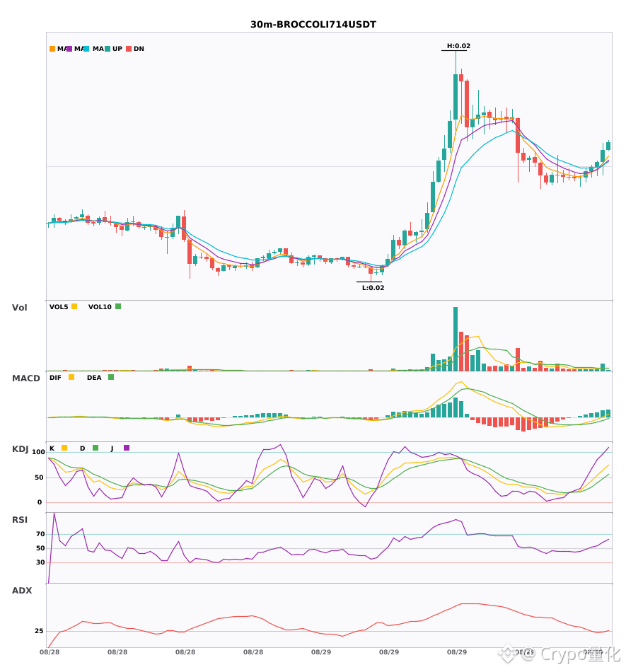Image resolution: width=626 pixels, height=672 pixels.
Task: Click the purple MA legend swatch
Action: pos(69,49)
